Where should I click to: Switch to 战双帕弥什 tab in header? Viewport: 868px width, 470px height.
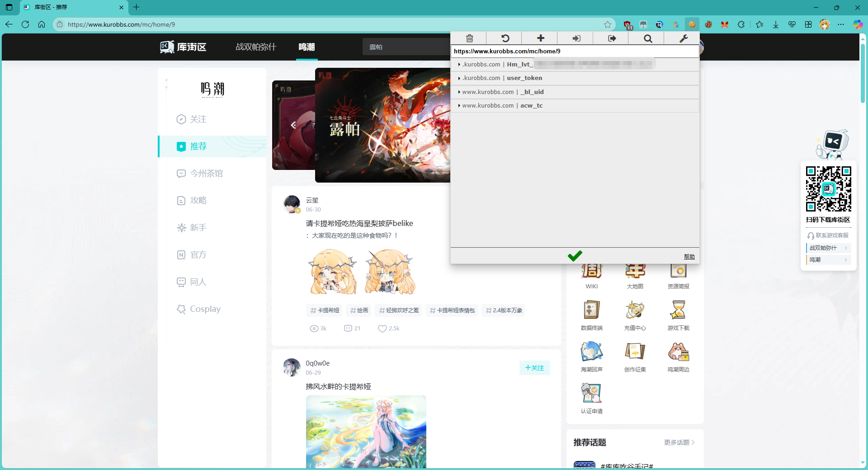point(256,47)
